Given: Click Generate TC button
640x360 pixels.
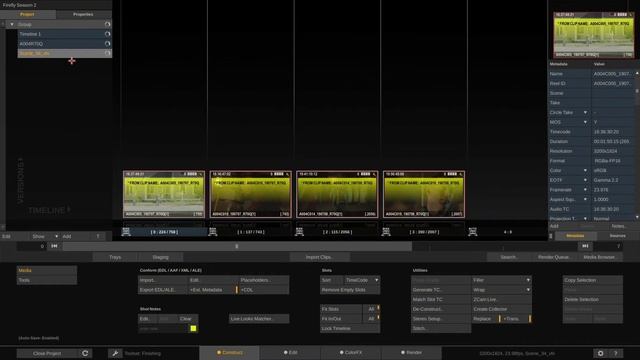Looking at the screenshot, I should 441,290.
